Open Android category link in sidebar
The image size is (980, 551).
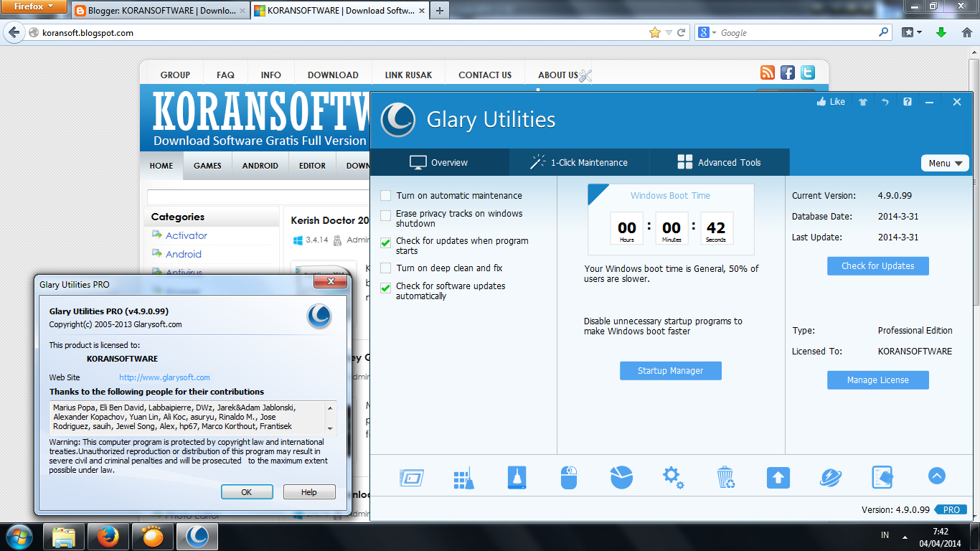point(184,254)
